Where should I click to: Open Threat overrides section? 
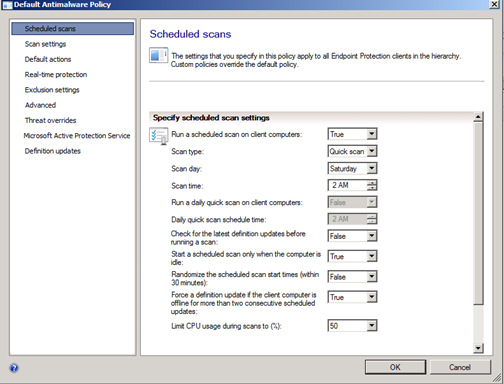point(50,120)
